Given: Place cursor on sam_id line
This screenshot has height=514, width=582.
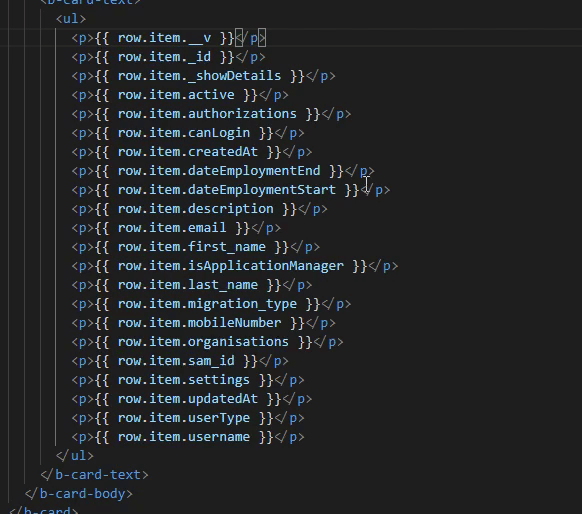Looking at the screenshot, I should [x=180, y=361].
